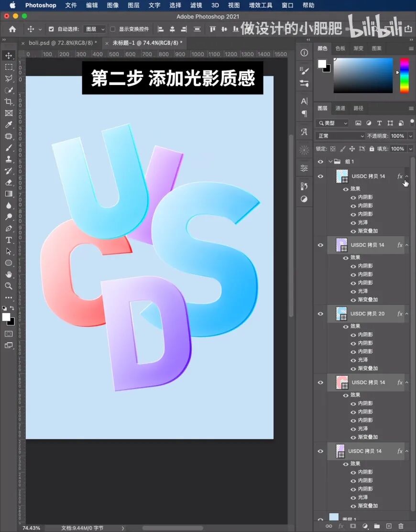
Task: Select the Eraser tool
Action: click(x=9, y=182)
